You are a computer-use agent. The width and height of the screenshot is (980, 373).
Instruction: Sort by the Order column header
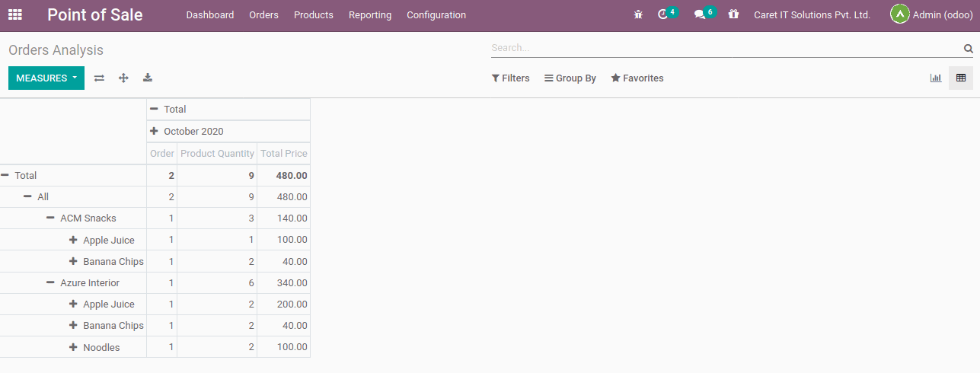click(x=162, y=153)
